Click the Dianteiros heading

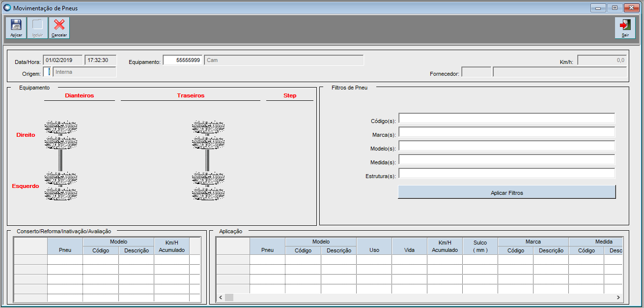point(80,95)
